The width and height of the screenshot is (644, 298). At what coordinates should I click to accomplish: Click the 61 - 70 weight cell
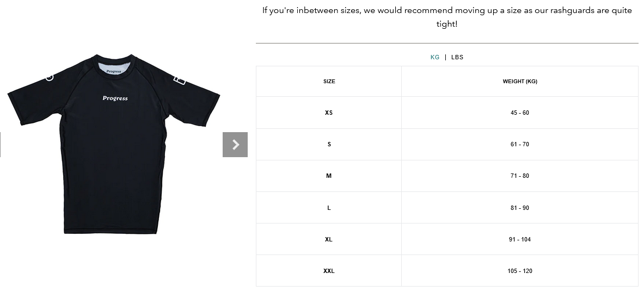coord(520,144)
